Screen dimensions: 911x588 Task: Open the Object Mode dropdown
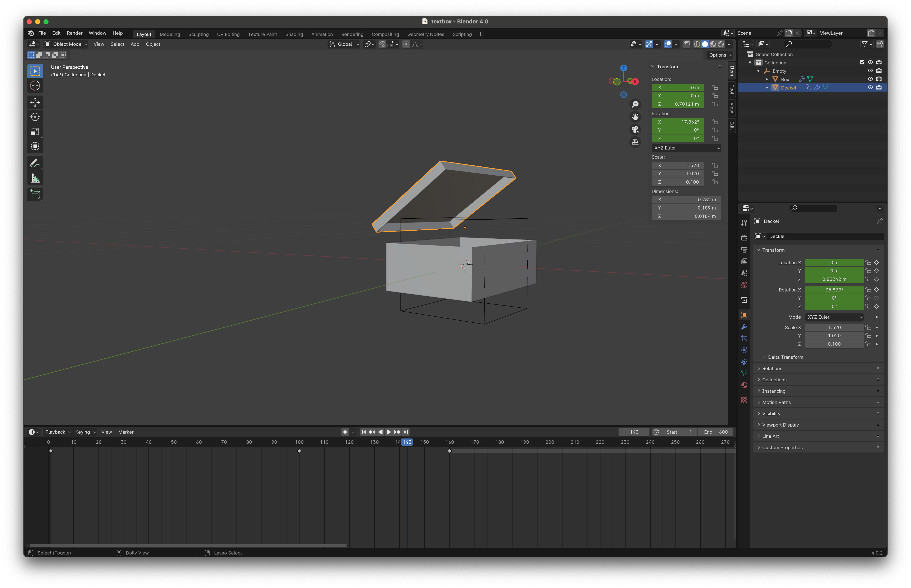click(66, 44)
